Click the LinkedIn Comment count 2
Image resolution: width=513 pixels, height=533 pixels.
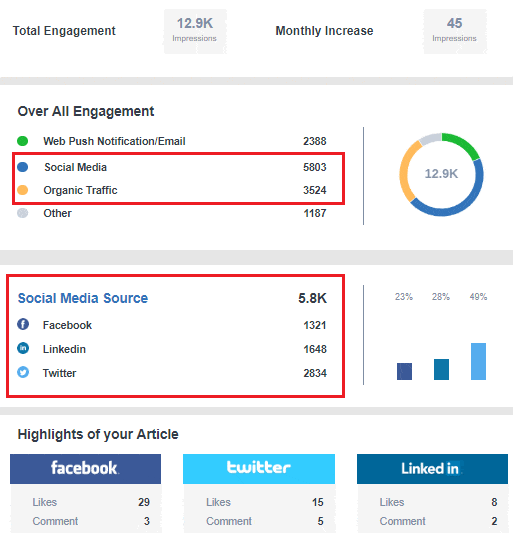494,521
